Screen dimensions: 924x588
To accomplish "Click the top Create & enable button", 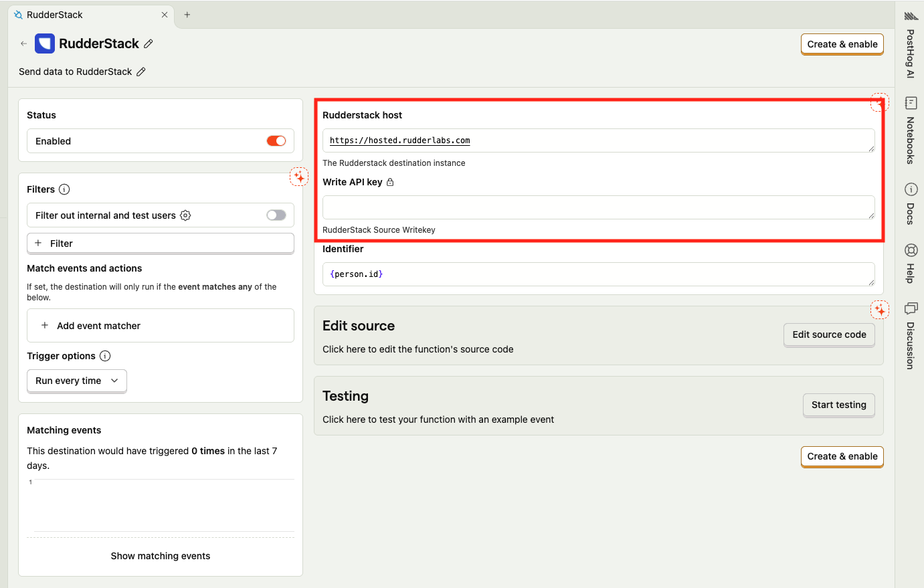I will (842, 44).
